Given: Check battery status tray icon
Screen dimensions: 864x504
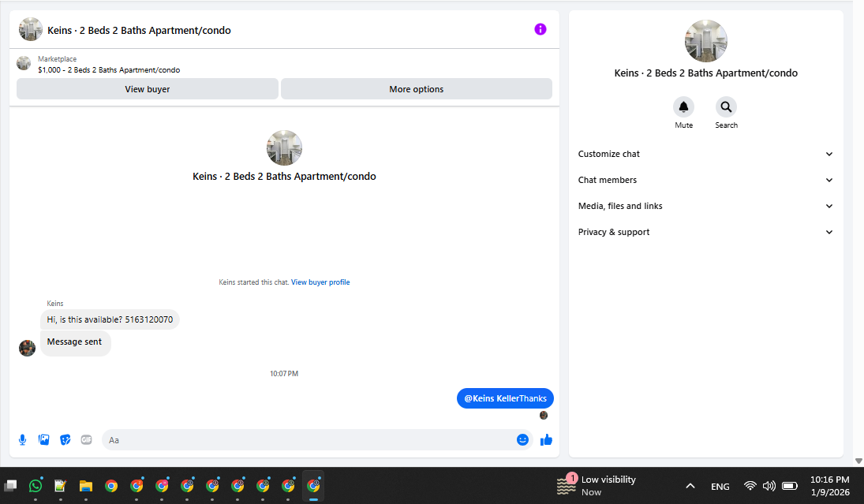Looking at the screenshot, I should tap(790, 486).
